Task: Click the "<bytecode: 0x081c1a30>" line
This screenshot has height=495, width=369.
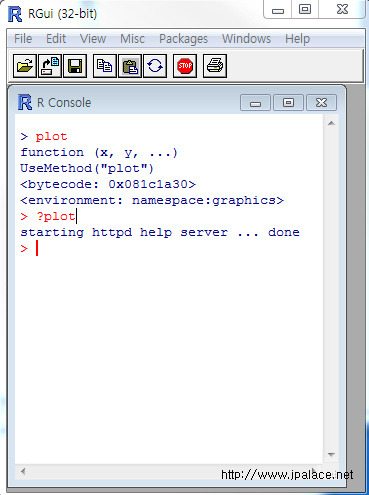Action: click(108, 184)
